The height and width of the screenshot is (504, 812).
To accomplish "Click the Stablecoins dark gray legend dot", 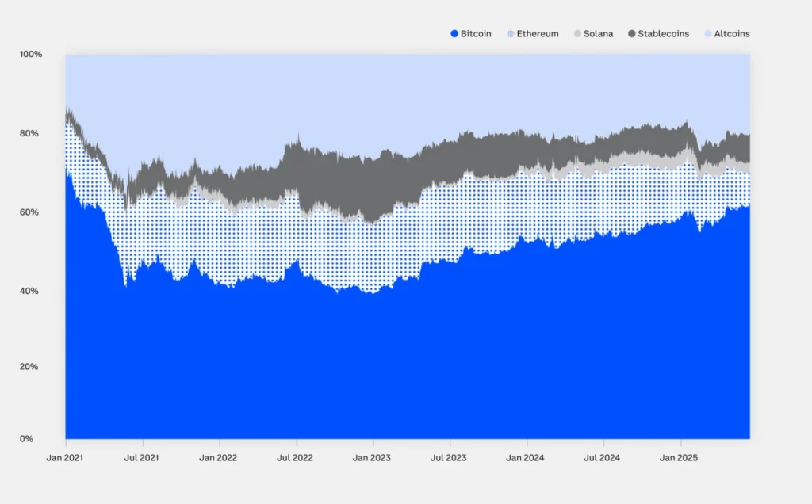I will [x=632, y=34].
